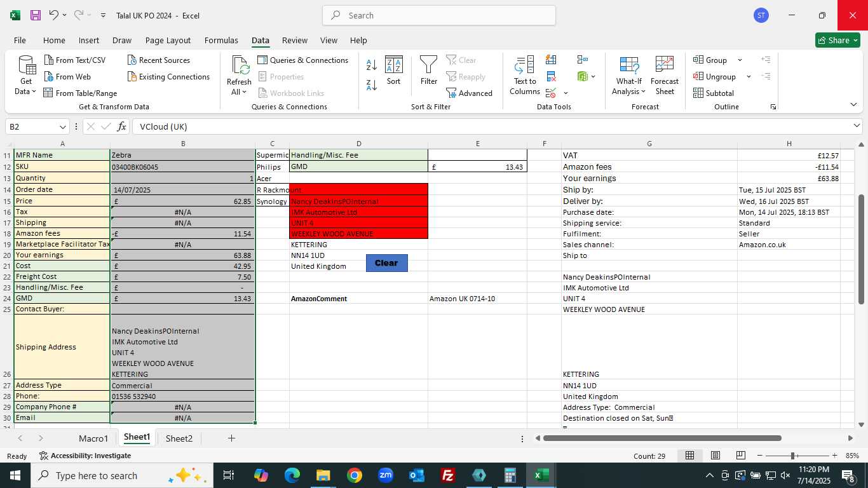Open Existing Connections
The height and width of the screenshot is (488, 868).
168,76
